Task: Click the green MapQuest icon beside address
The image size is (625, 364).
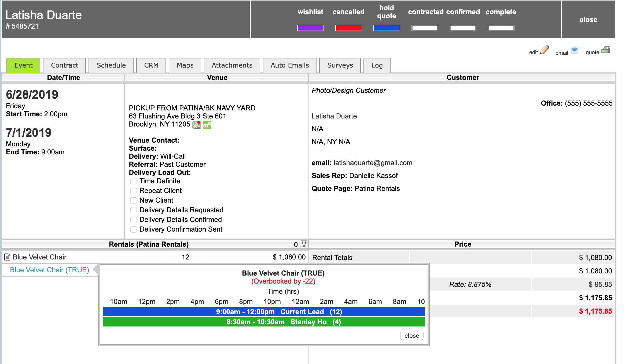Action: (207, 125)
